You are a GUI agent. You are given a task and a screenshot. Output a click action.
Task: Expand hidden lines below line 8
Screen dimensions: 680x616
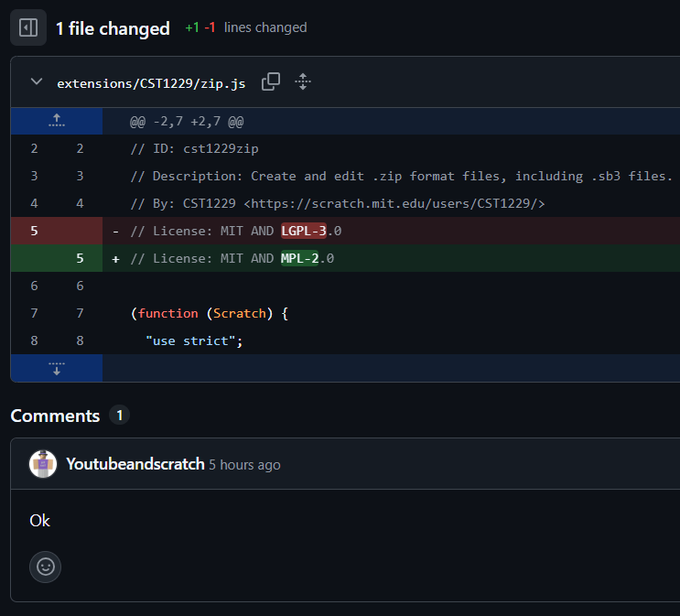pyautogui.click(x=56, y=368)
